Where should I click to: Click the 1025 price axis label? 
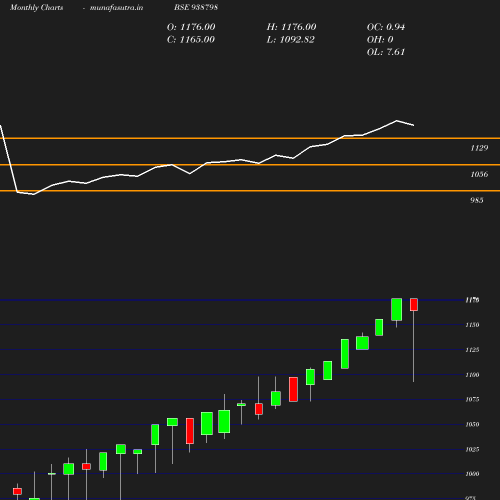pyautogui.click(x=472, y=450)
